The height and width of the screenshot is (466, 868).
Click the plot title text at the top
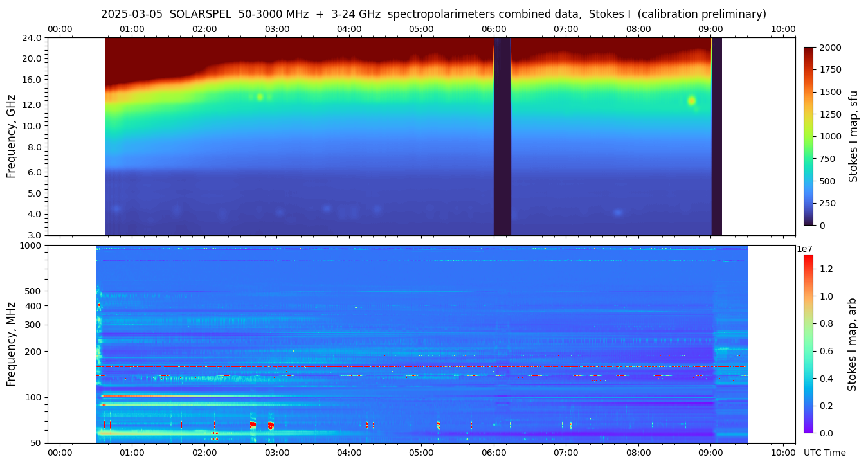pyautogui.click(x=433, y=14)
